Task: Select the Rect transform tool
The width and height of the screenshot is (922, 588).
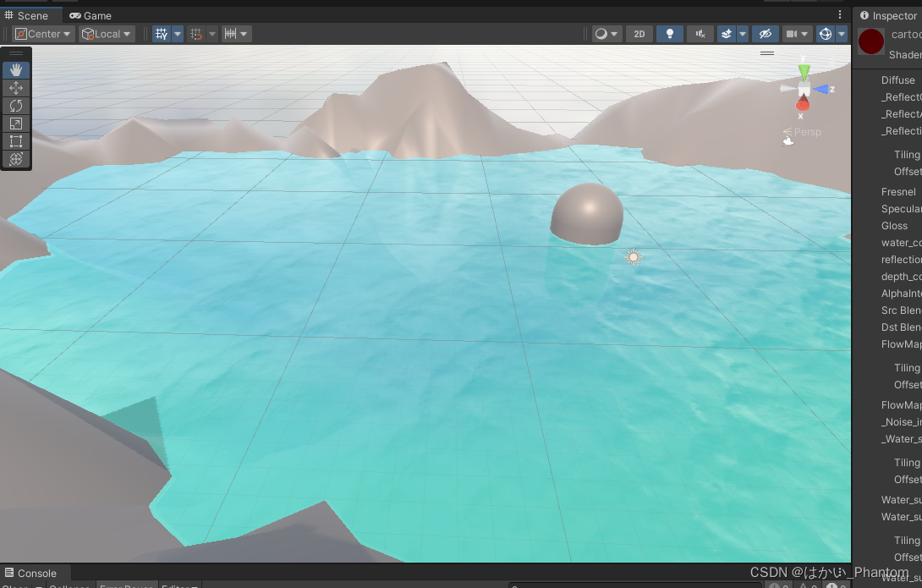Action: point(16,141)
